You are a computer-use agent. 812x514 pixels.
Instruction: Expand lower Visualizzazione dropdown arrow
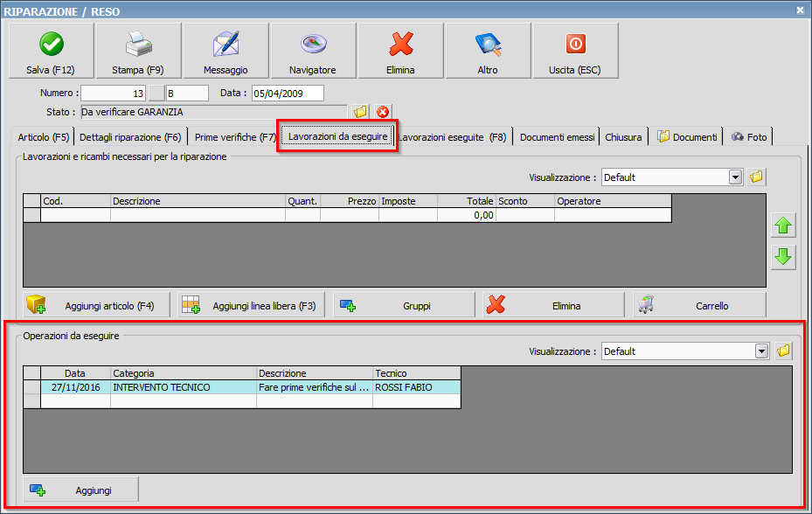(761, 351)
